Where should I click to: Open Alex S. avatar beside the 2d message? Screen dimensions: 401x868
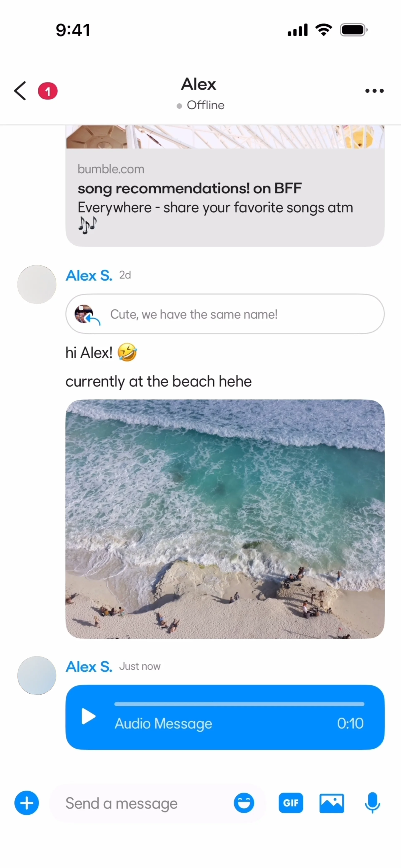[37, 284]
